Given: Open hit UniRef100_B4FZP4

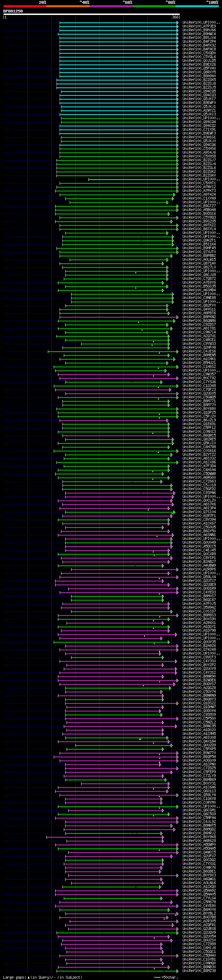Looking at the screenshot, I should [x=199, y=41].
